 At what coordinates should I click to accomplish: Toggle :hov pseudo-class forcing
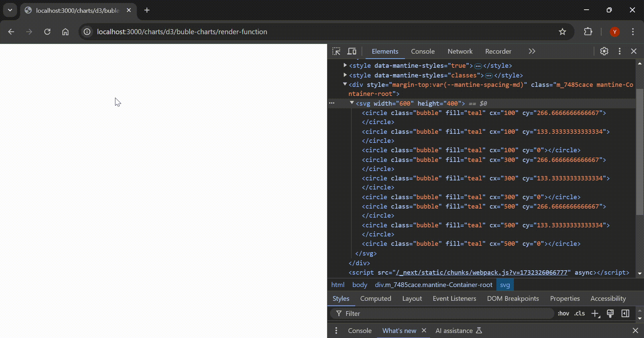click(x=563, y=313)
